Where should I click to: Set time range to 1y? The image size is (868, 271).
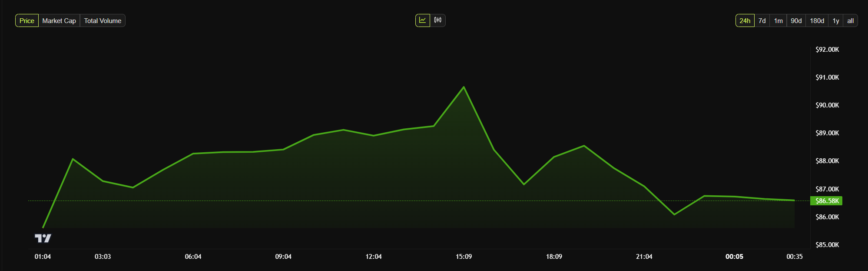(835, 20)
